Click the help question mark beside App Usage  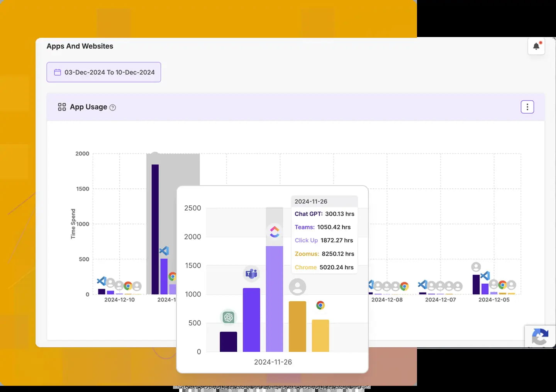pyautogui.click(x=113, y=107)
